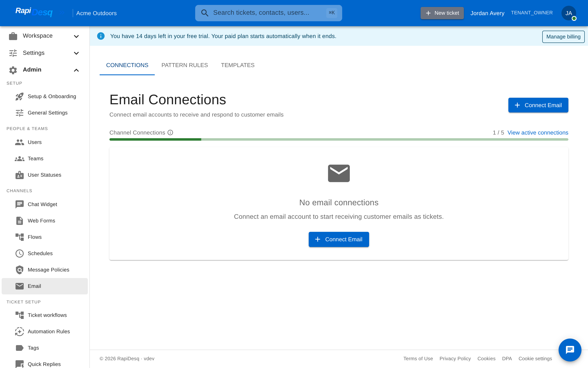Open the Users people icon
588x368 pixels.
19,142
